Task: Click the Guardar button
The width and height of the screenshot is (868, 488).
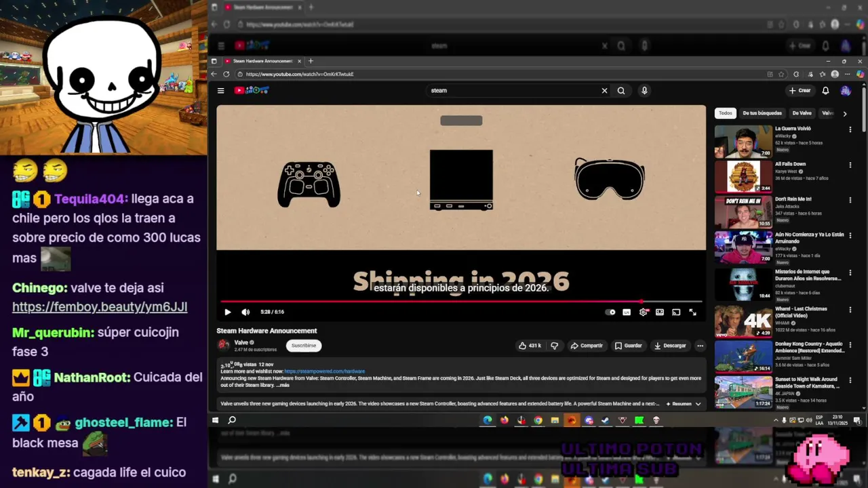Action: pos(628,346)
